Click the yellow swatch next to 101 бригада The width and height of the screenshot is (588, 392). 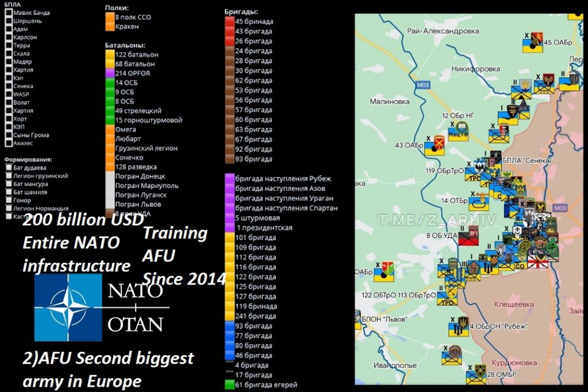(x=230, y=237)
